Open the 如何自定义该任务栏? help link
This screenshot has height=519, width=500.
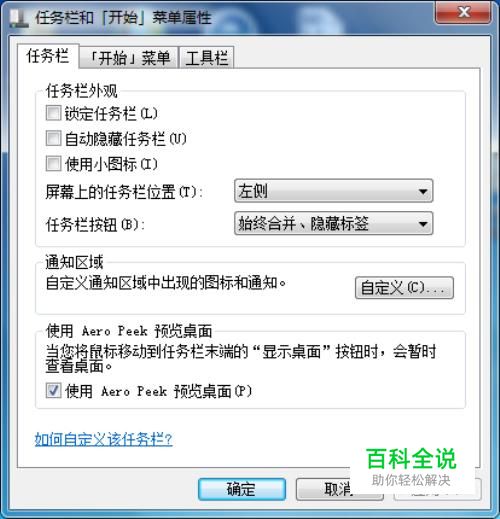(x=103, y=439)
